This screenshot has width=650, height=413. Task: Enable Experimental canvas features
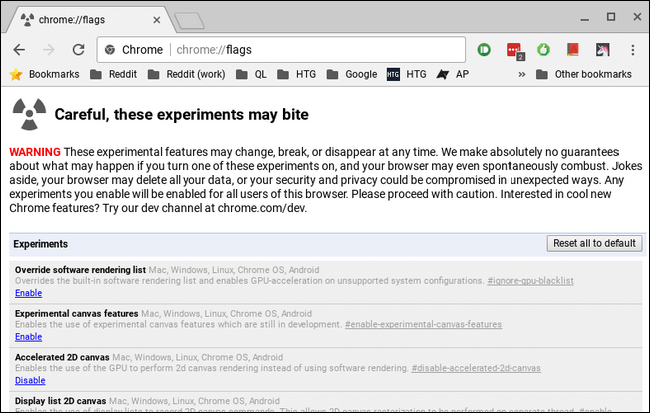(x=28, y=337)
